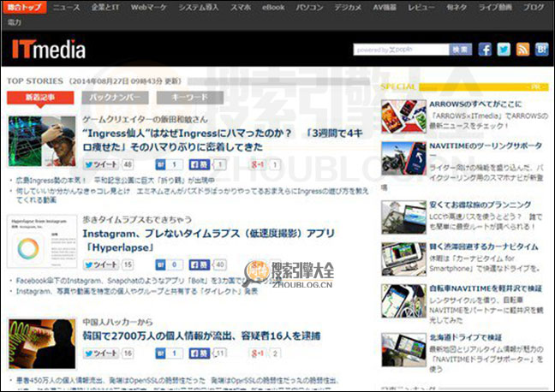Hatena bookmark the Ingress仙人 article
The height and width of the screenshot is (392, 555).
(x=160, y=164)
